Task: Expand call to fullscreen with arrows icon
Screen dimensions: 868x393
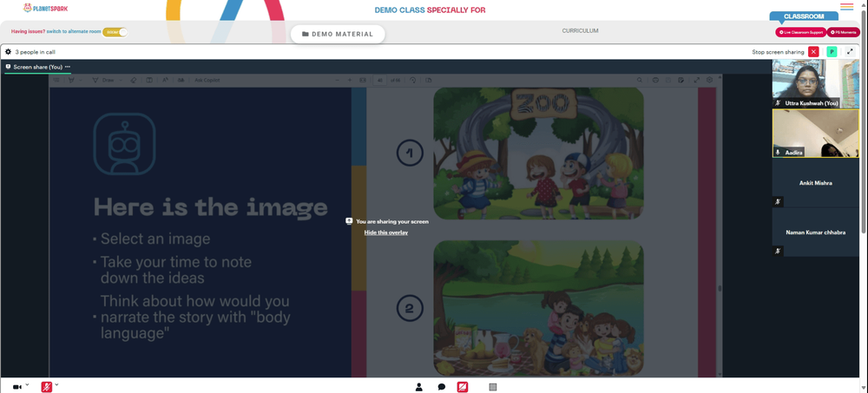Action: coord(850,51)
